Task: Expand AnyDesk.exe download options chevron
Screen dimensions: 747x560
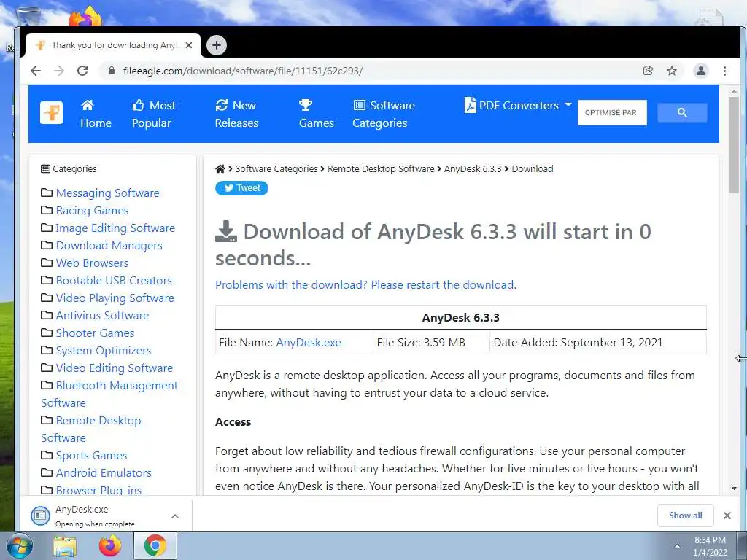Action: click(175, 516)
